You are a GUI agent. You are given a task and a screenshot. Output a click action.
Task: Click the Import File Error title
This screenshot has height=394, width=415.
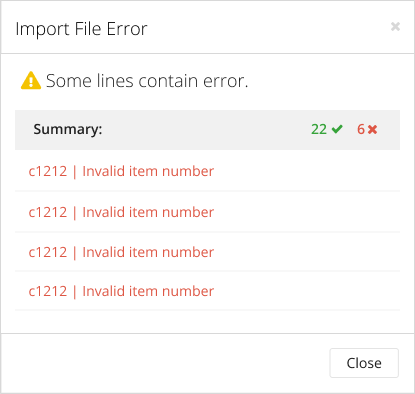coord(81,29)
